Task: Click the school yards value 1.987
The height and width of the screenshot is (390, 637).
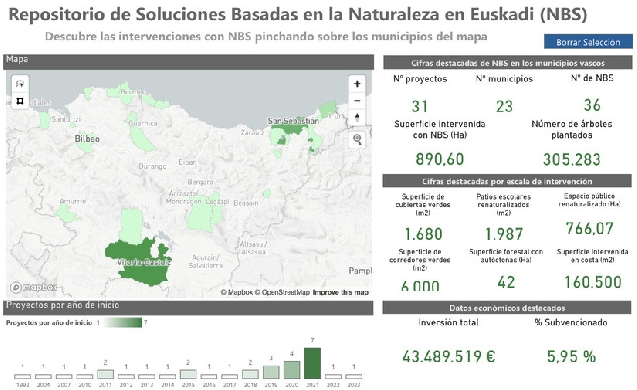Action: pos(504,234)
